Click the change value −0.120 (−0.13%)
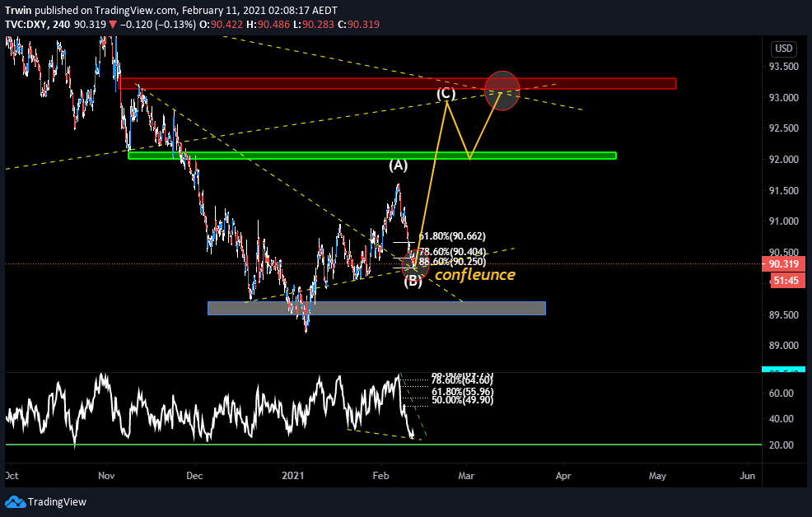Image resolution: width=812 pixels, height=517 pixels. point(158,25)
